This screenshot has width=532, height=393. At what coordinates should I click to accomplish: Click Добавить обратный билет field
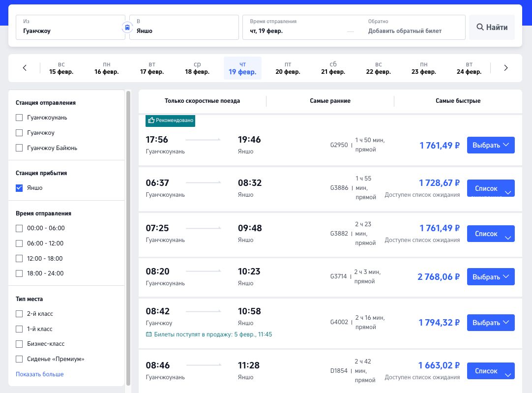coord(405,31)
